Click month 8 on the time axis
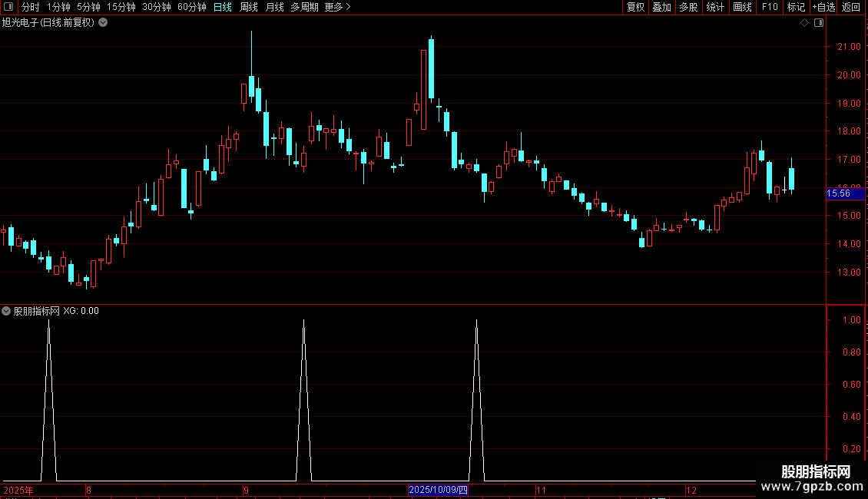 coord(88,490)
